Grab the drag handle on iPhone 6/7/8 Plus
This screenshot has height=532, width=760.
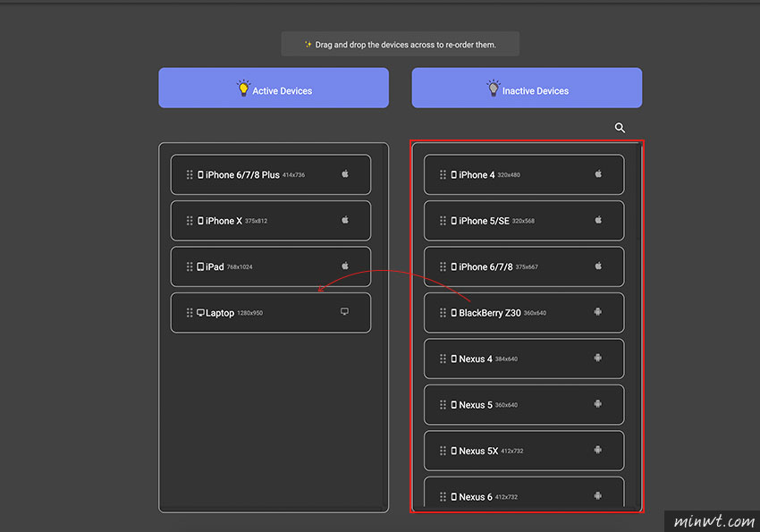click(190, 175)
